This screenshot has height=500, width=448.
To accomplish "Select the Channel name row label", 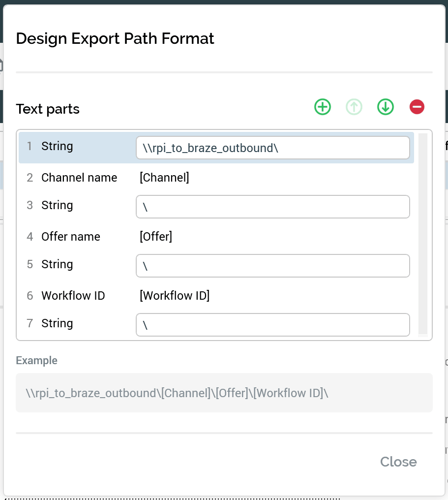I will (79, 178).
